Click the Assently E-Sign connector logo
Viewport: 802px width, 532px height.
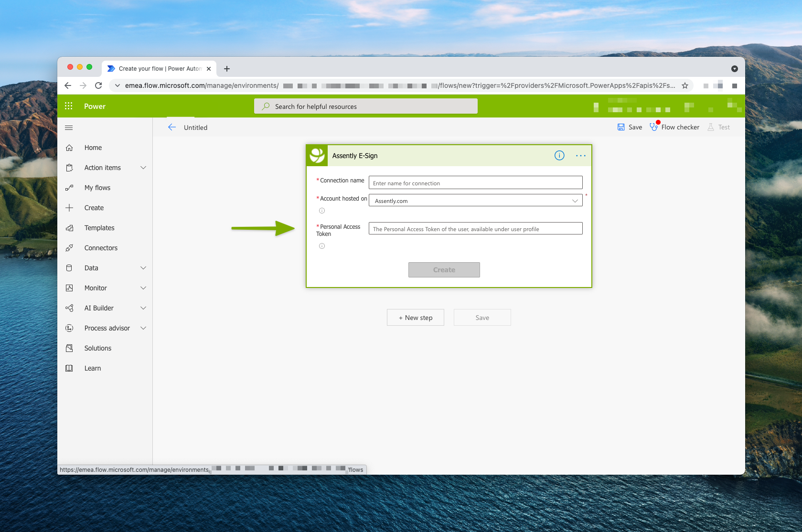coord(317,156)
